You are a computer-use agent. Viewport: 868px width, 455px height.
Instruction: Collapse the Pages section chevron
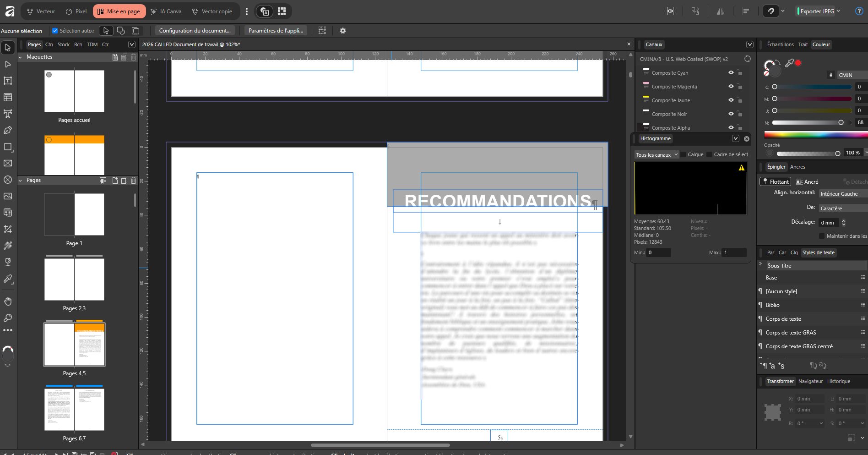pos(21,181)
